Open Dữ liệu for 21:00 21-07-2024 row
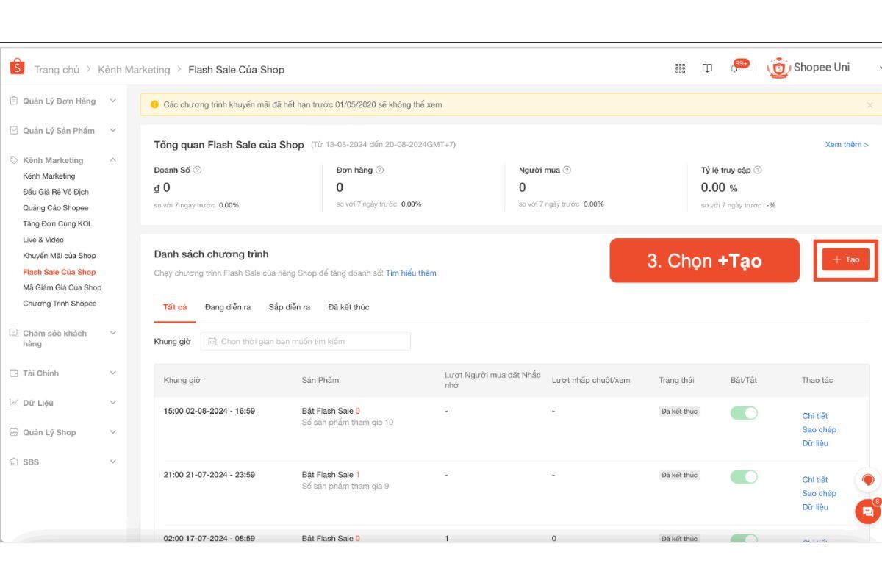The height and width of the screenshot is (588, 882). pyautogui.click(x=815, y=508)
